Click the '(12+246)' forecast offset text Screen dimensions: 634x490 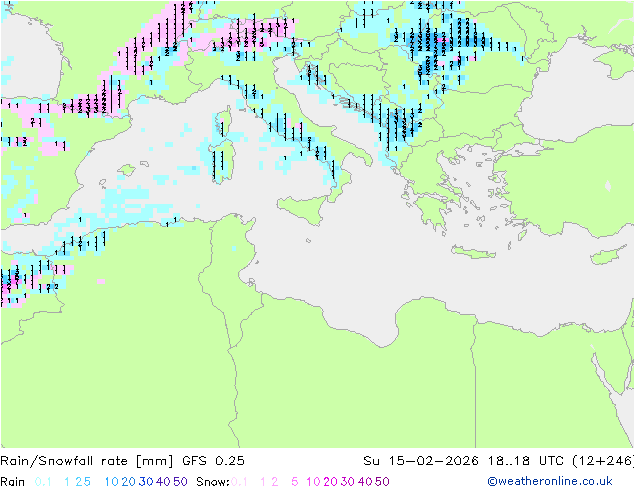point(603,461)
